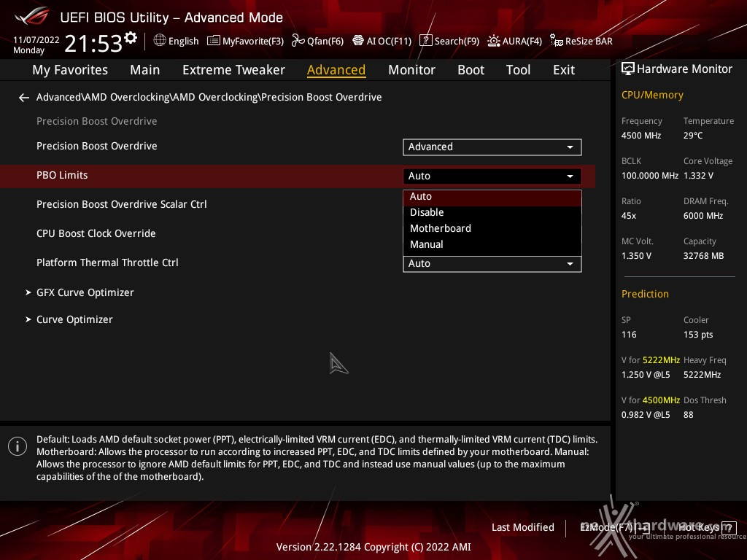Open MyFavorite list icon
The height and width of the screenshot is (560, 747).
click(x=214, y=41)
